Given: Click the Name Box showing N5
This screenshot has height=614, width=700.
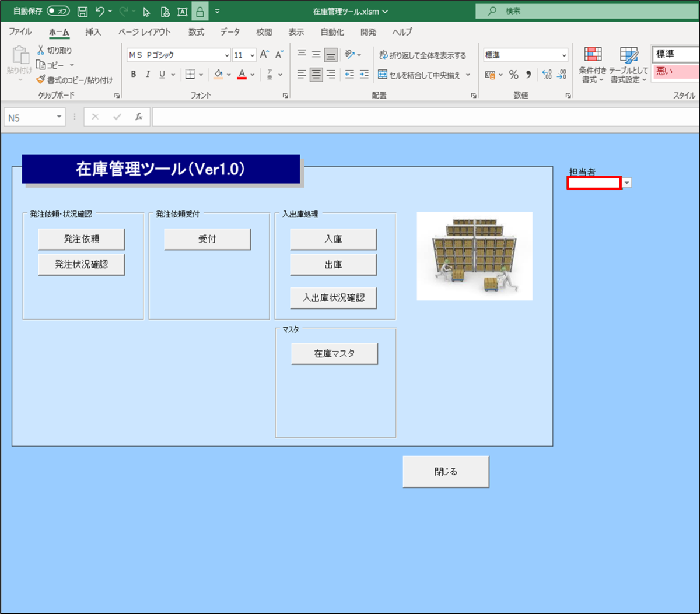Looking at the screenshot, I should click(34, 117).
